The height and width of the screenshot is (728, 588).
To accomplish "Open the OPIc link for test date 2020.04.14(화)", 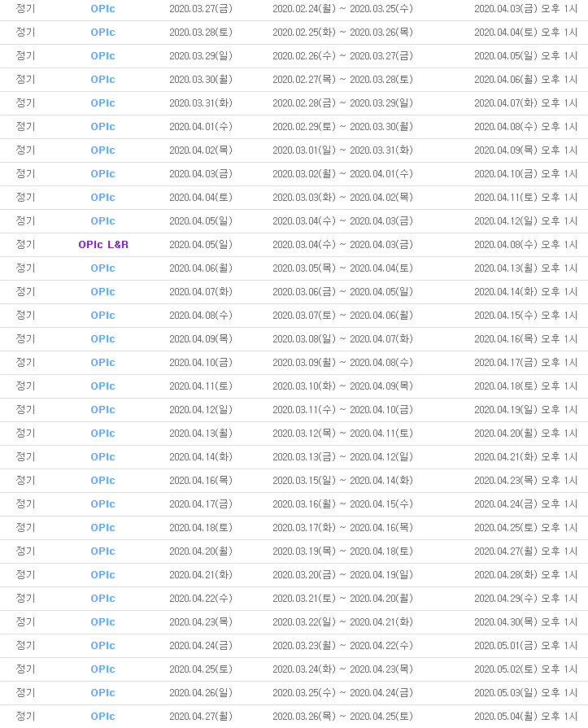I will click(x=102, y=457).
